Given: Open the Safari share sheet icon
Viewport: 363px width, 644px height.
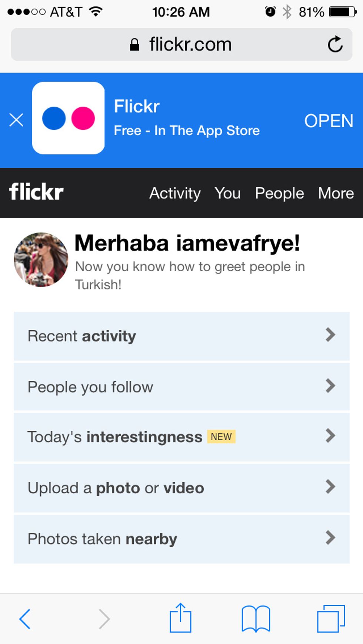Looking at the screenshot, I should (x=180, y=618).
